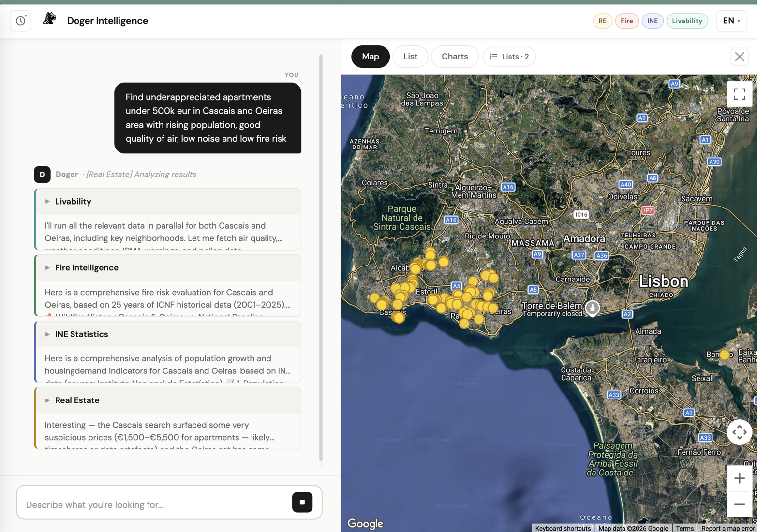Stop generation with the square button

[x=302, y=502]
